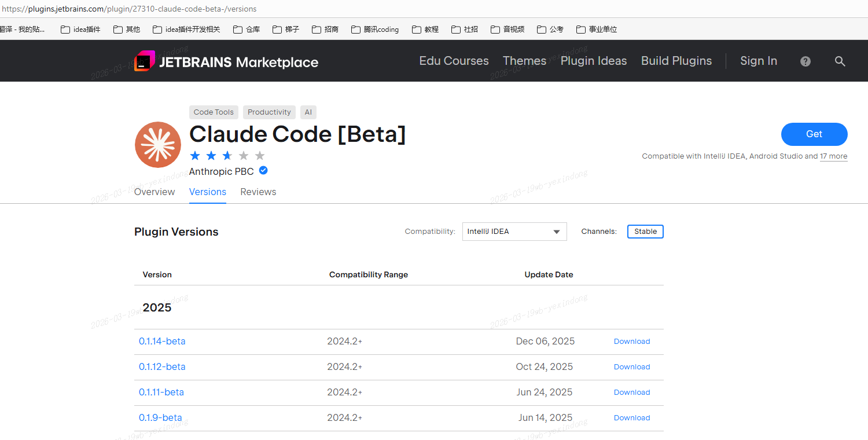
Task: Click the blue Get button
Action: tap(814, 134)
